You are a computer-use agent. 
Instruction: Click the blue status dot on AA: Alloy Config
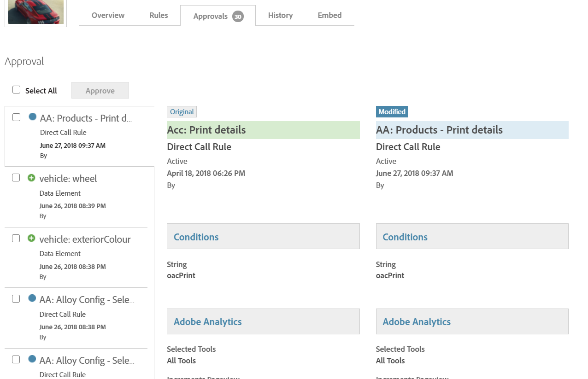[32, 298]
